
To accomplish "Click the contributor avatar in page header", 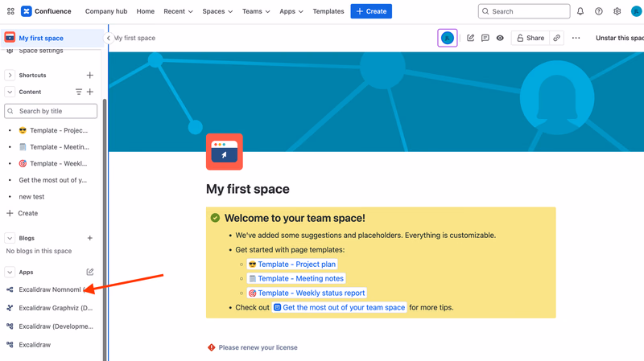I will coord(448,38).
